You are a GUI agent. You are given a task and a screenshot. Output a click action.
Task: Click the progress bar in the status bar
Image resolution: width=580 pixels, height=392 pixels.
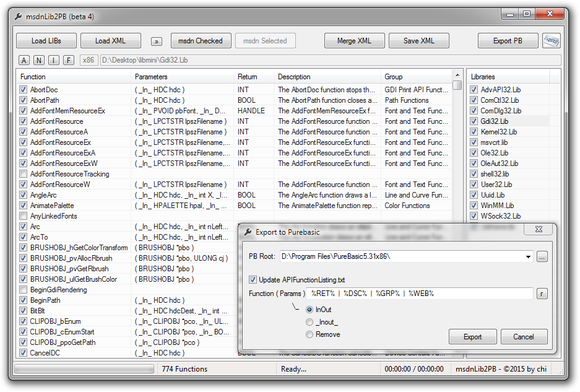click(84, 368)
